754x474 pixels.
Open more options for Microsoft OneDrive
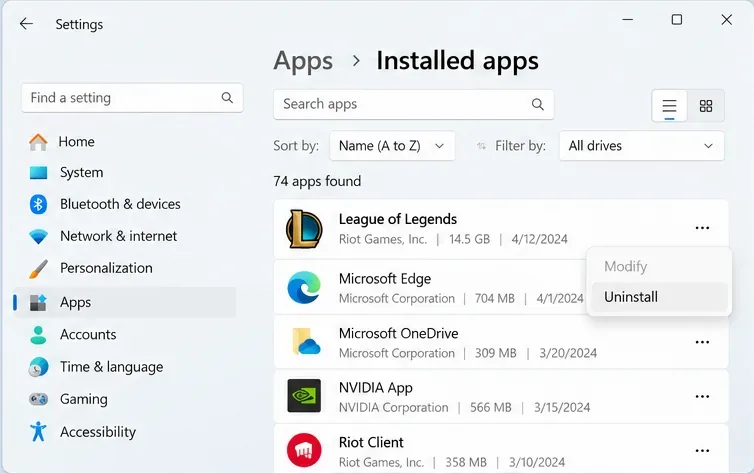click(x=702, y=342)
